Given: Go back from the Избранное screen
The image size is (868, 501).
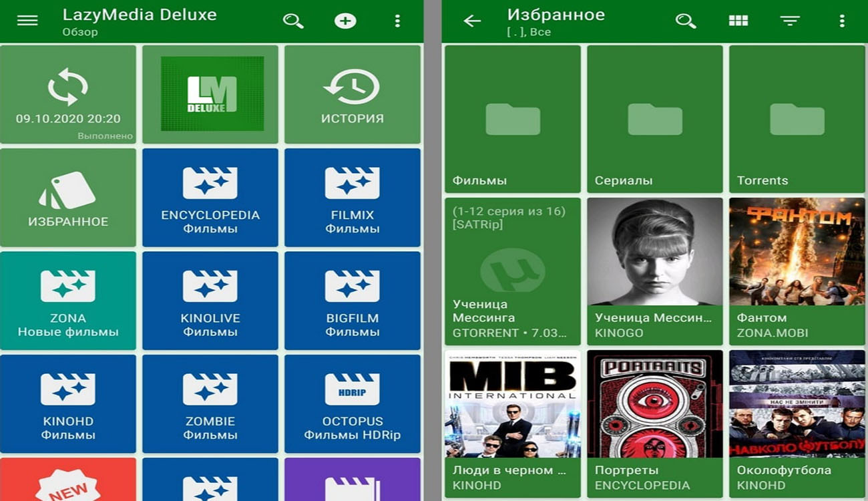Looking at the screenshot, I should click(x=472, y=21).
